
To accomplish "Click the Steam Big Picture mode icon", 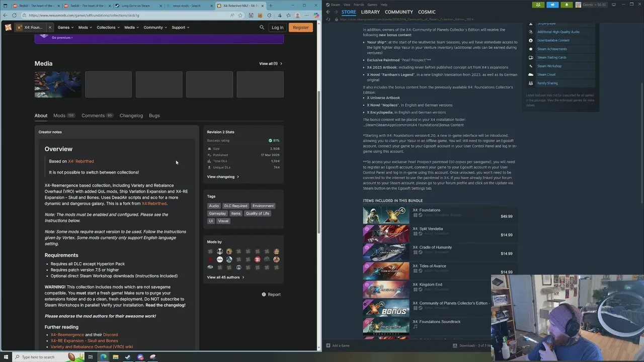I will tap(615, 5).
